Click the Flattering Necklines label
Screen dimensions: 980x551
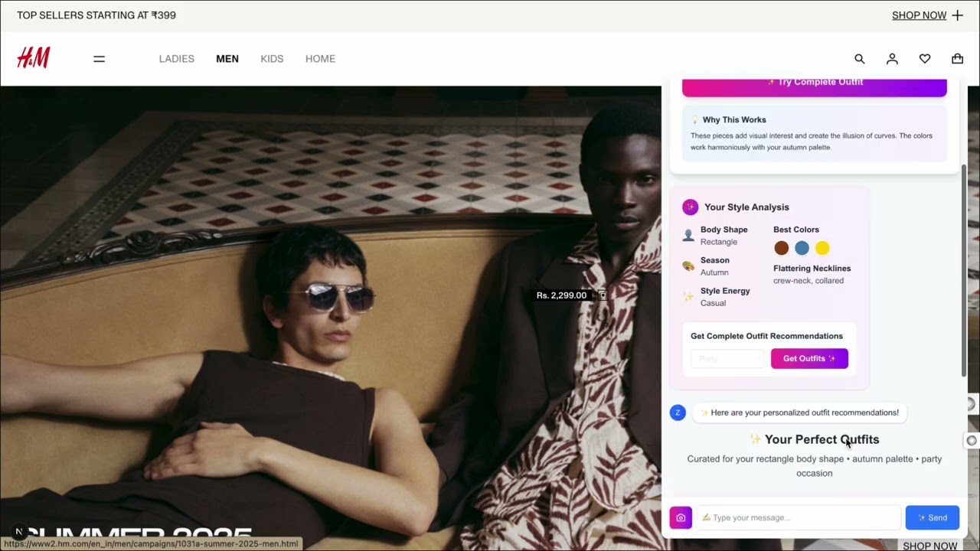coord(812,268)
